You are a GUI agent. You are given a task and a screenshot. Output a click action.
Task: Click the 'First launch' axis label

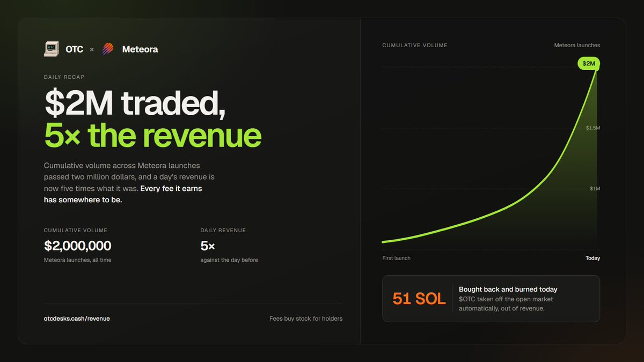coord(396,258)
